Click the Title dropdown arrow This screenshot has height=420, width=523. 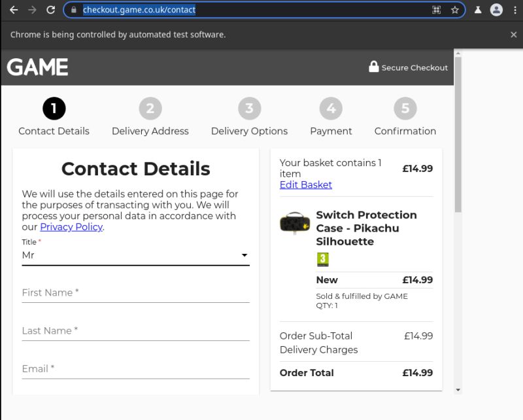pos(245,255)
